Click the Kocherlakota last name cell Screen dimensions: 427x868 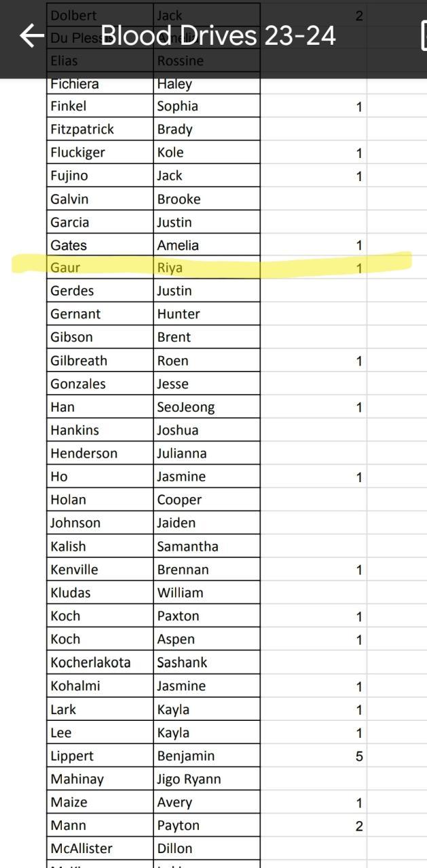point(100,663)
